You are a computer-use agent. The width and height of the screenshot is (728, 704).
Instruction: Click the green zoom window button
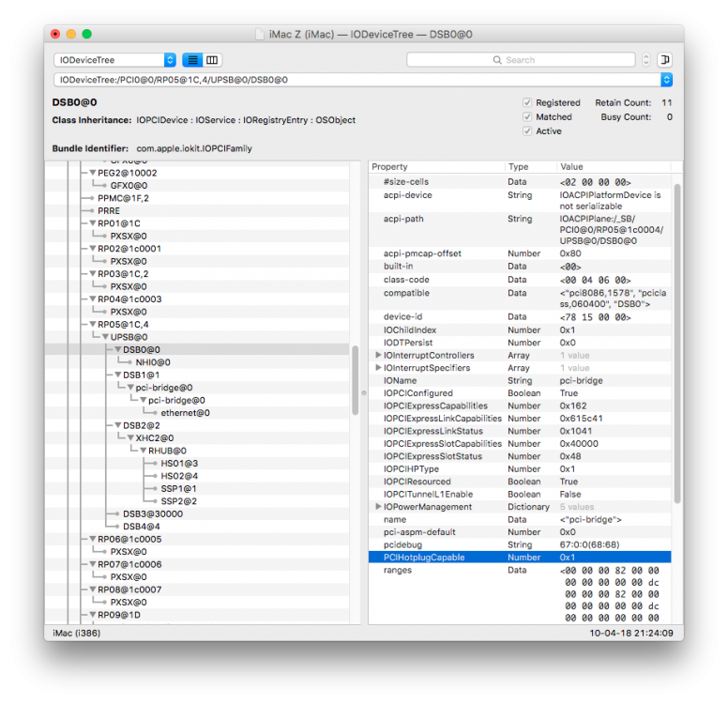tap(87, 34)
